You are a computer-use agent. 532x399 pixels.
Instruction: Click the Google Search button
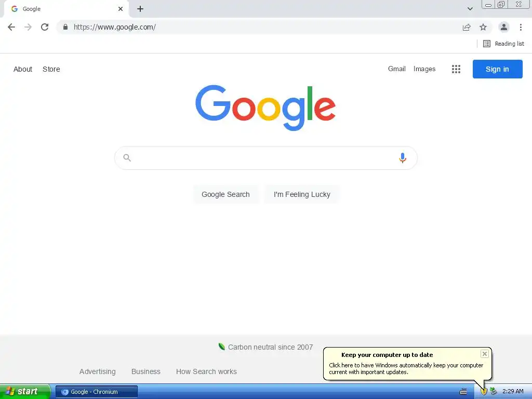[225, 194]
